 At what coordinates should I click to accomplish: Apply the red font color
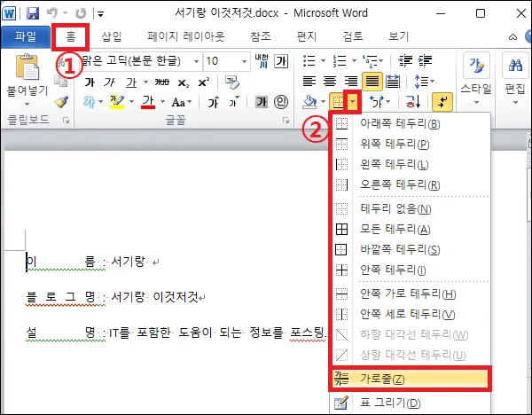pyautogui.click(x=148, y=102)
